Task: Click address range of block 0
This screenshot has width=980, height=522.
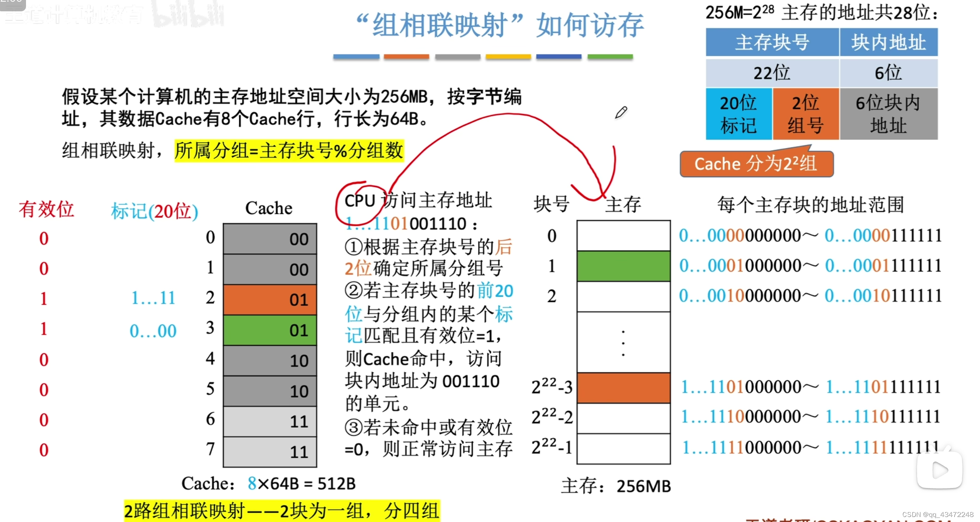Action: (811, 235)
